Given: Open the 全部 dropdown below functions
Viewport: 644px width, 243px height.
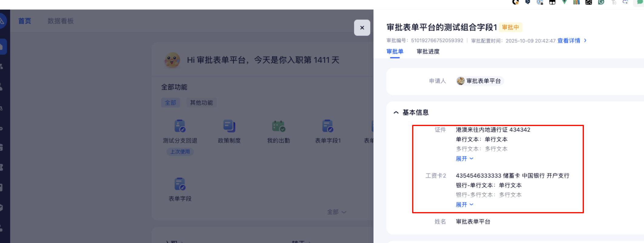Looking at the screenshot, I should coord(336,212).
